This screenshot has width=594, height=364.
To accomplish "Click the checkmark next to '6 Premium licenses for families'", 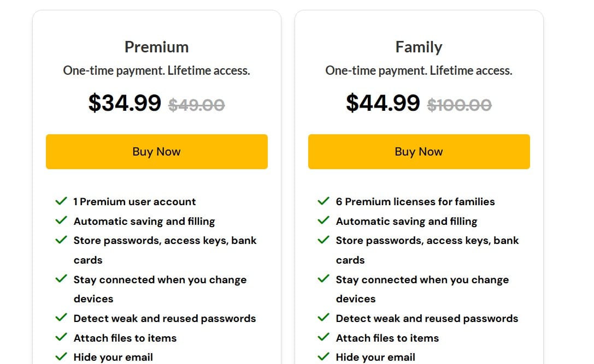I will 324,201.
